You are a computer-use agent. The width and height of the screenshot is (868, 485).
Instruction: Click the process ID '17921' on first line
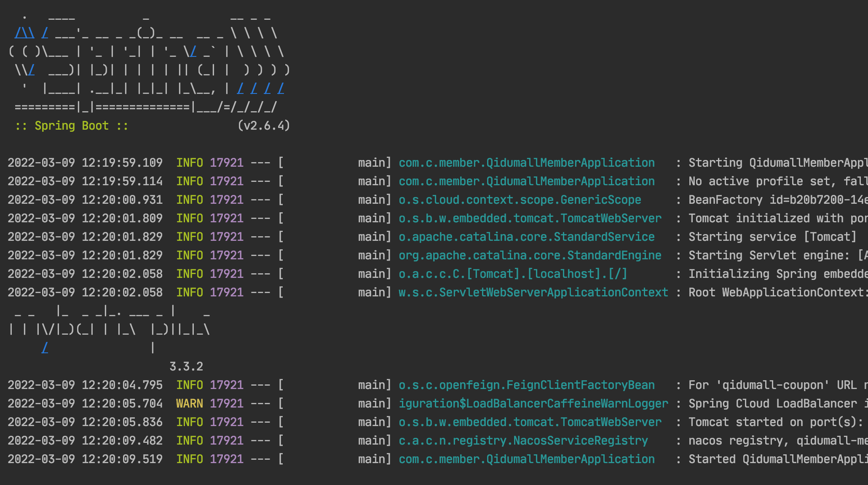(x=227, y=162)
